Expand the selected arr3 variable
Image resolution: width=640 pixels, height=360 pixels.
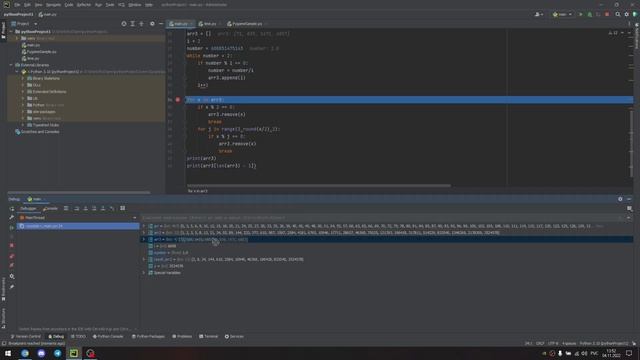[144, 240]
